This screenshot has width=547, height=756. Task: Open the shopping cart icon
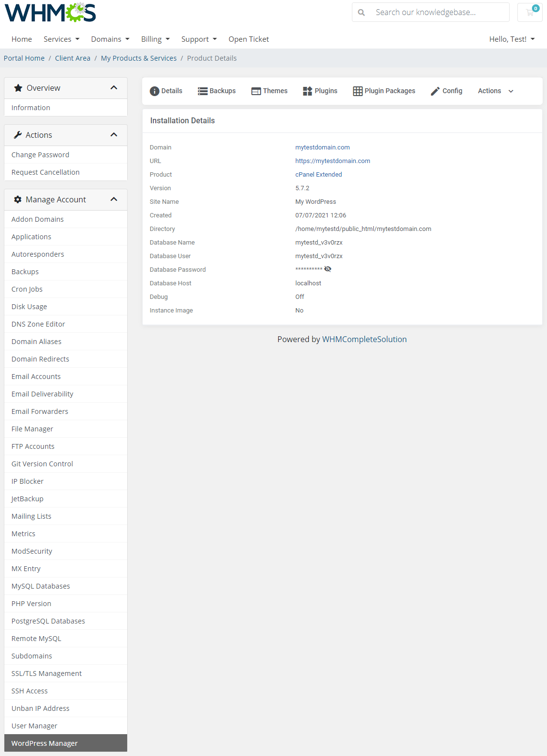pyautogui.click(x=529, y=12)
